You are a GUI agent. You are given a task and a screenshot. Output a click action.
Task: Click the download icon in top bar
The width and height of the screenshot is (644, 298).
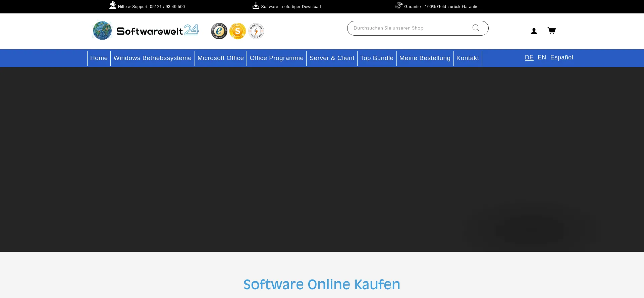click(x=256, y=6)
